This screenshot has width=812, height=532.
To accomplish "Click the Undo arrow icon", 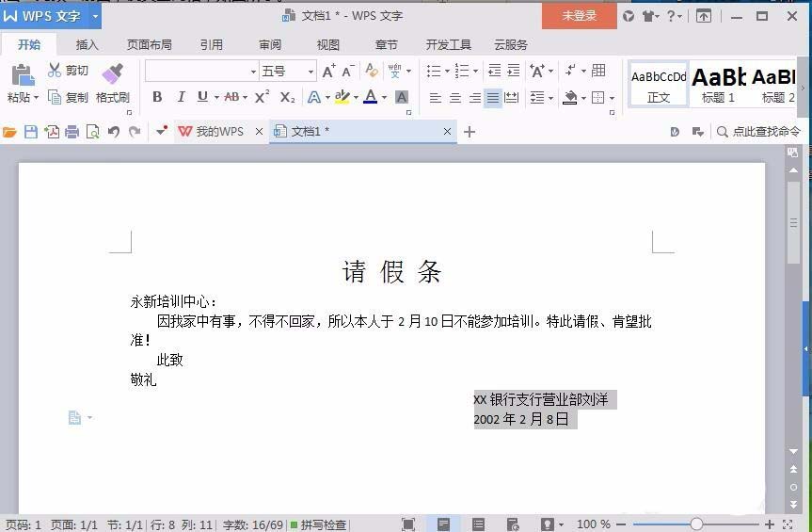I will pos(114,132).
